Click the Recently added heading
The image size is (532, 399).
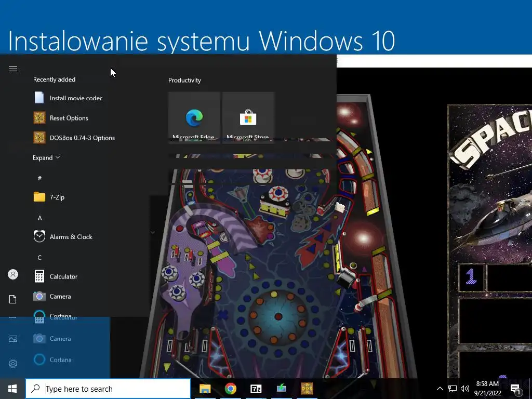tap(54, 79)
